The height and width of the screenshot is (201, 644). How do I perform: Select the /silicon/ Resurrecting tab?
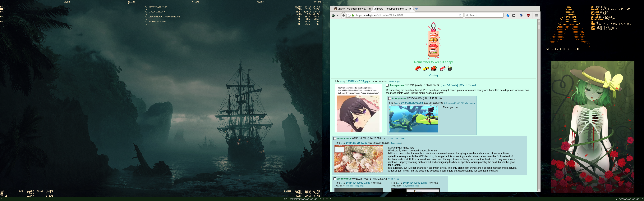pos(390,9)
